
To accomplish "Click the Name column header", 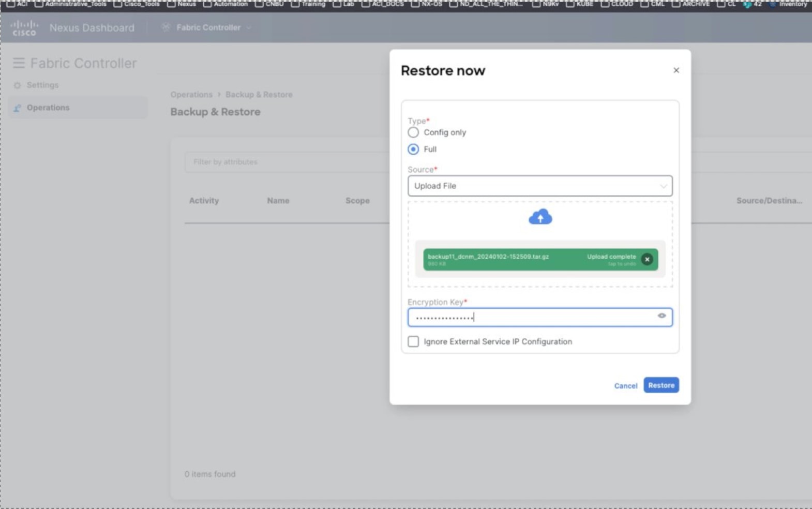I will tap(278, 201).
